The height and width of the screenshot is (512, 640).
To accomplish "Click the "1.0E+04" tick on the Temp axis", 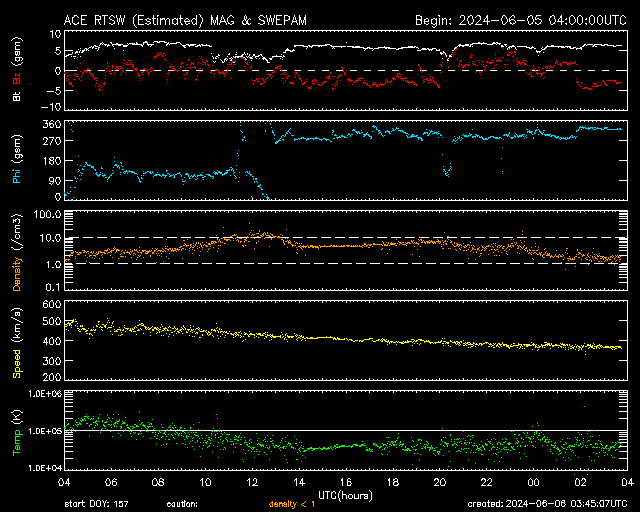I will pos(45,468).
